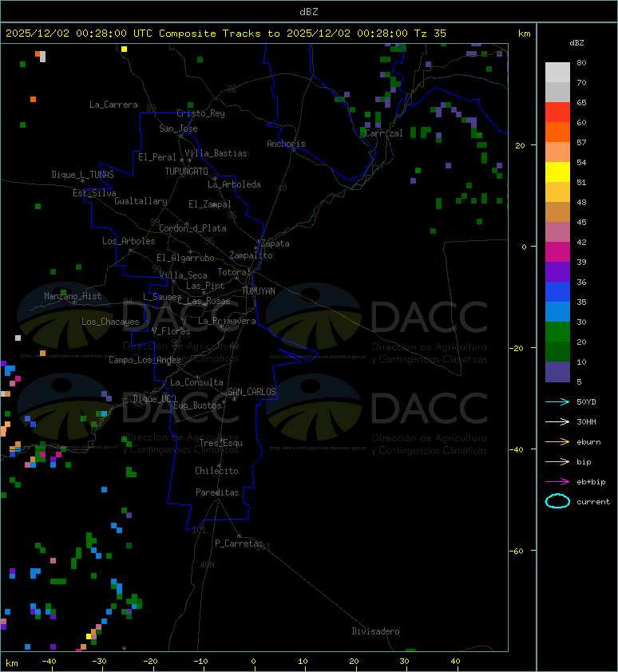Screen dimensions: 618x672
Task: Click the Cordon_d_Plata label
Action: [193, 228]
